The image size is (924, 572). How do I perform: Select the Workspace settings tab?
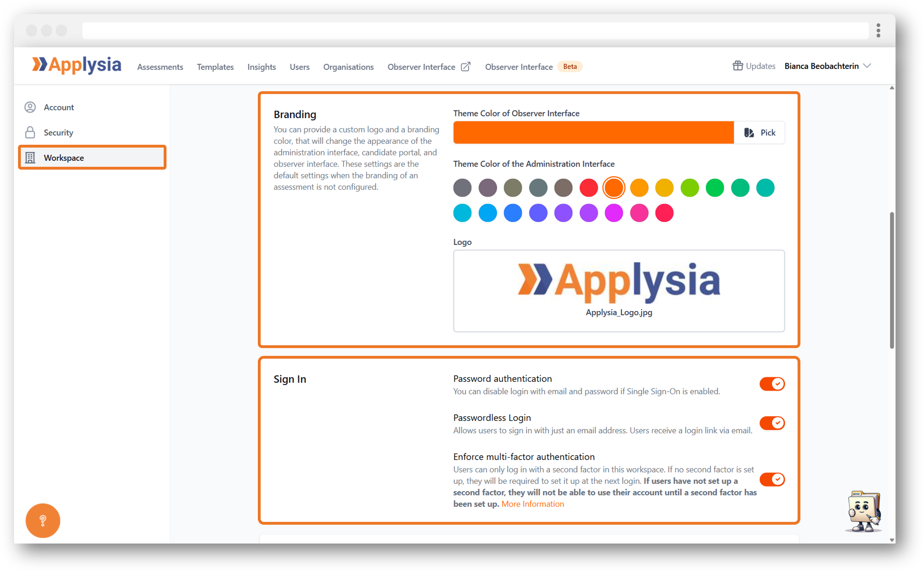click(x=92, y=157)
